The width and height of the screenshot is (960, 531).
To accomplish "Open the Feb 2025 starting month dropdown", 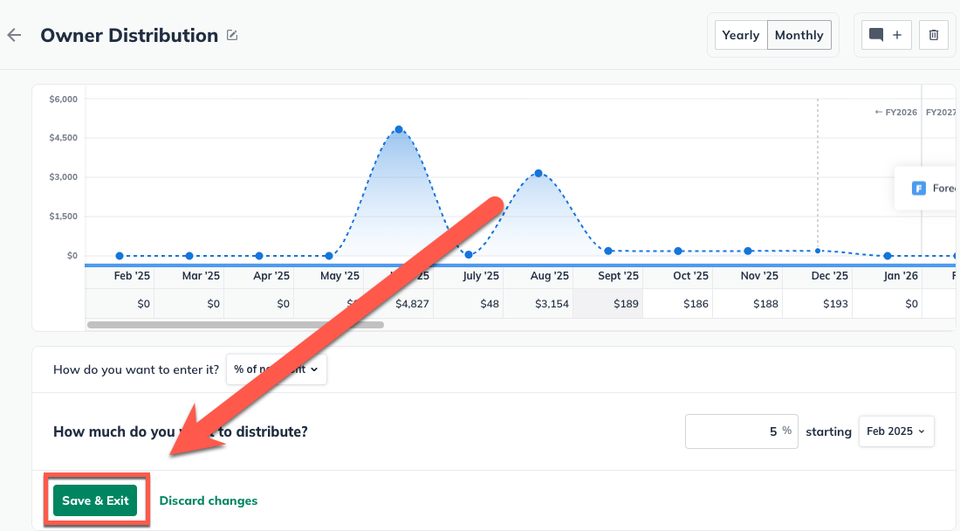I will coord(896,431).
